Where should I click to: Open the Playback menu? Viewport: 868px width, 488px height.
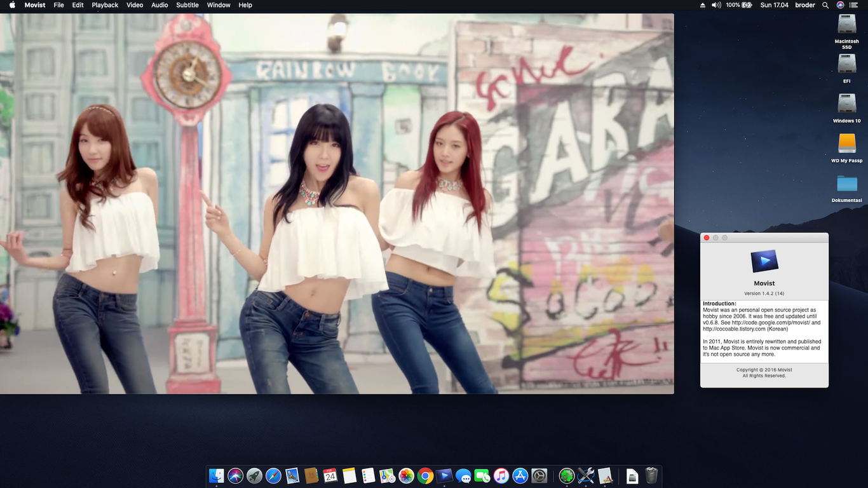[105, 5]
